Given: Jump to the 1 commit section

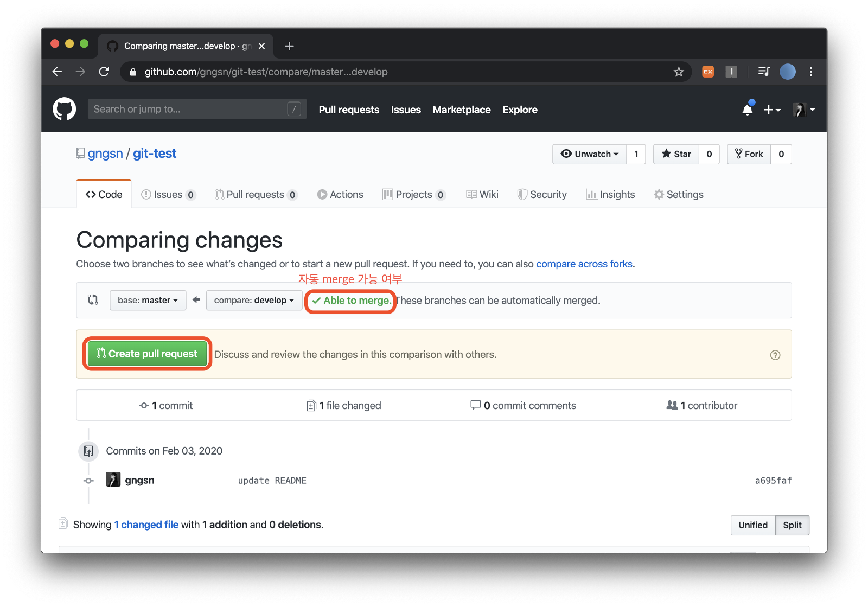Looking at the screenshot, I should coord(166,405).
